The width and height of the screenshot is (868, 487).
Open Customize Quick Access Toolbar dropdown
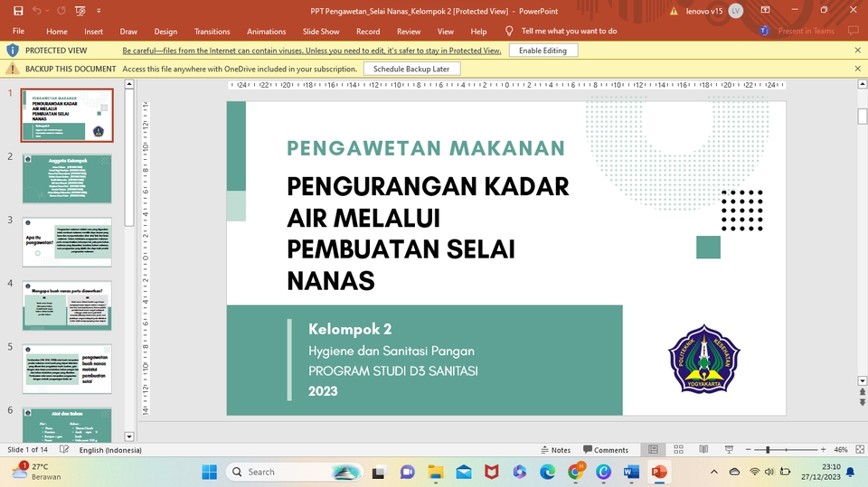point(99,11)
